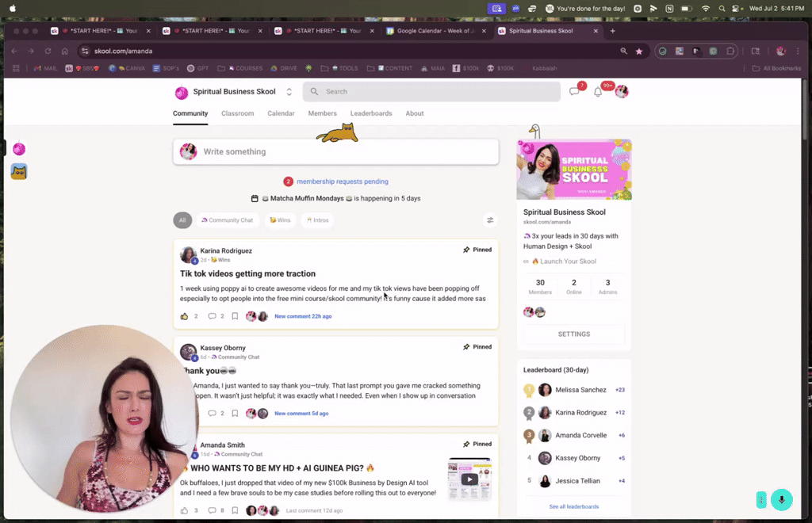Open the SETTINGS button in sidebar
The image size is (812, 523).
coord(574,334)
